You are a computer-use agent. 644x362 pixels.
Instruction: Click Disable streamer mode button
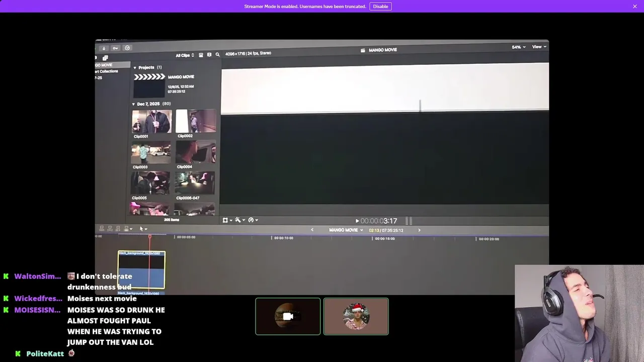pyautogui.click(x=380, y=7)
